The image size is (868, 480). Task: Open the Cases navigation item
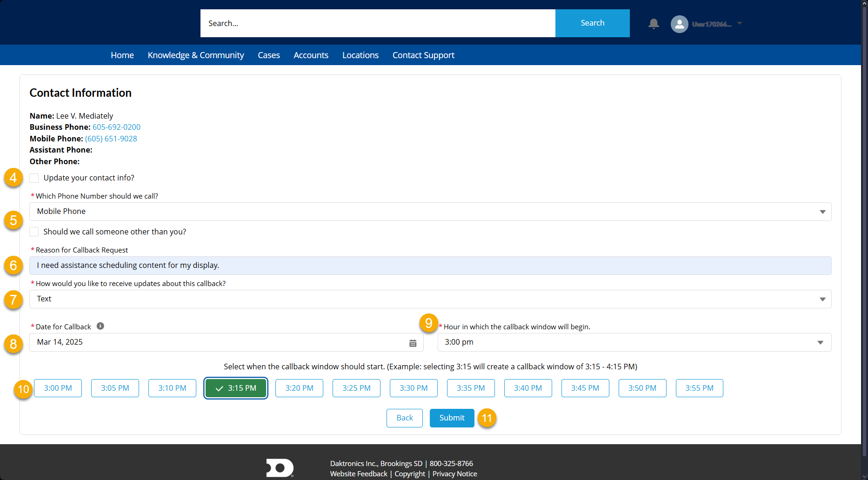tap(268, 55)
